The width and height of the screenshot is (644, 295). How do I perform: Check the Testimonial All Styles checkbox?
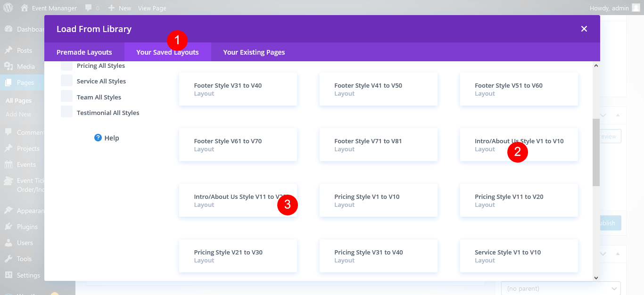point(67,112)
